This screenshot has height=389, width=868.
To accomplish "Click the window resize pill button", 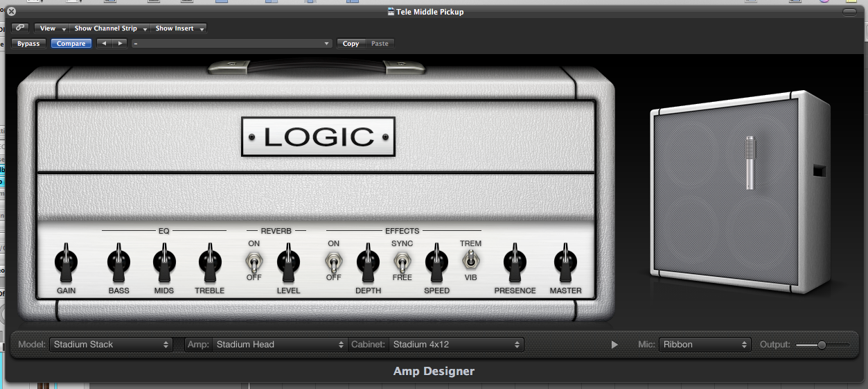I will coord(849,12).
